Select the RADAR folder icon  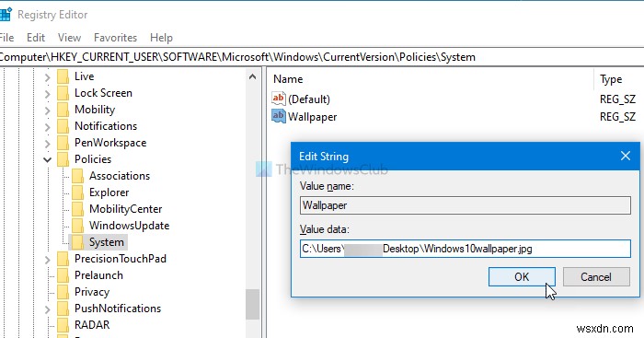(x=63, y=325)
